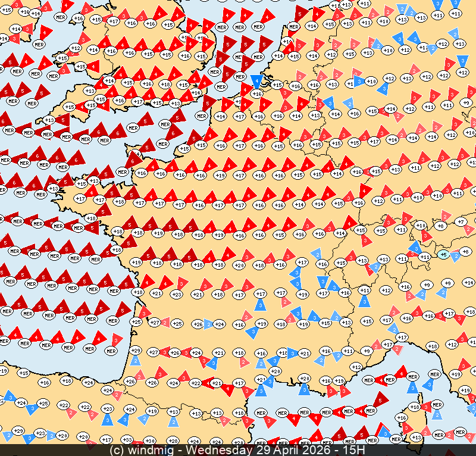Click the blue force-4 wind arrow
Image resolution: width=476 pixels, height=456 pixels.
(256, 82)
